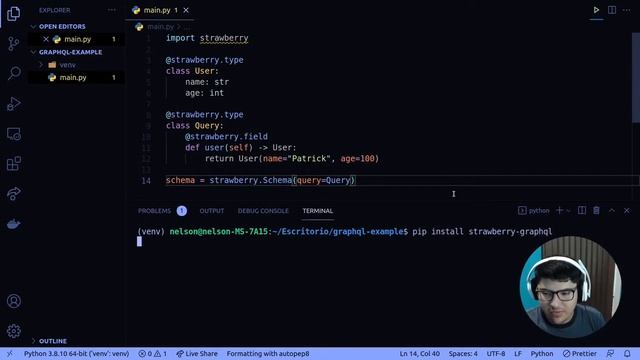Switch to the Output tab

[x=211, y=211]
